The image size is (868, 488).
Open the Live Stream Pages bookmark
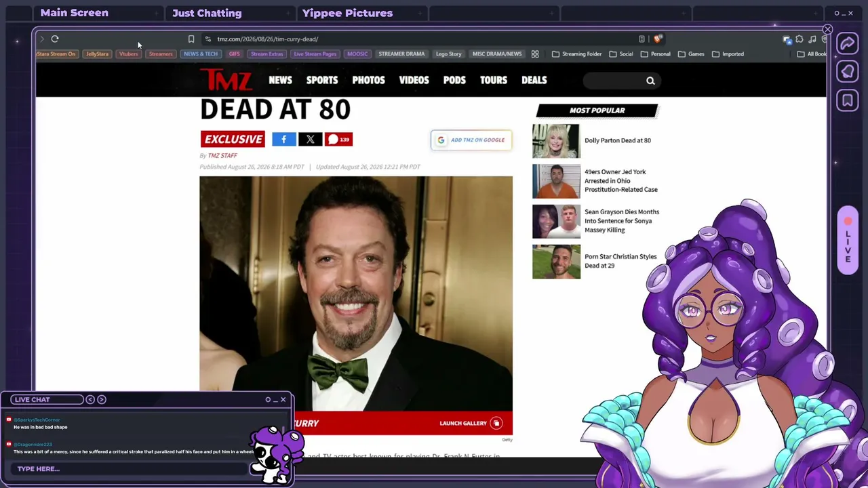[x=315, y=54]
